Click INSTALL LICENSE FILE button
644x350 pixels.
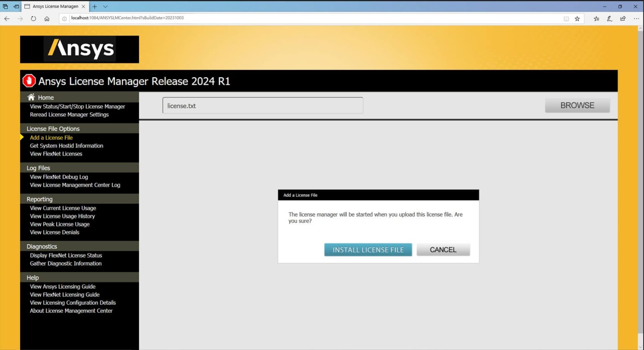click(x=368, y=250)
